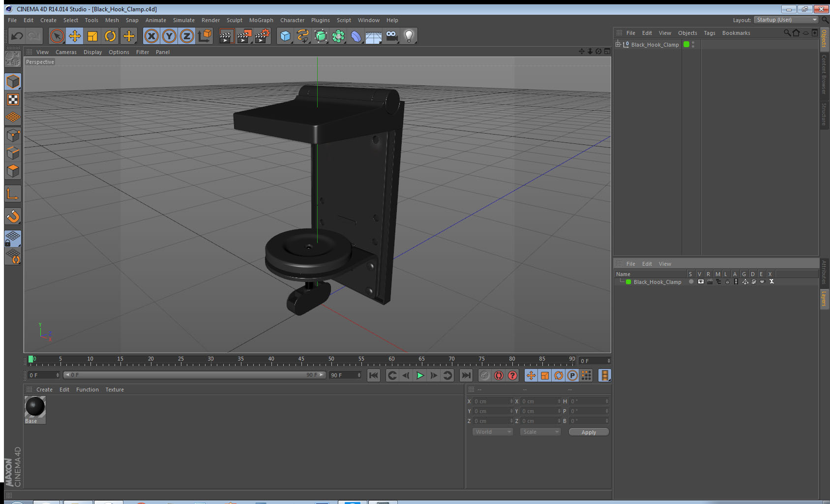Image resolution: width=830 pixels, height=504 pixels.
Task: Record active objects keyframe
Action: 485,375
